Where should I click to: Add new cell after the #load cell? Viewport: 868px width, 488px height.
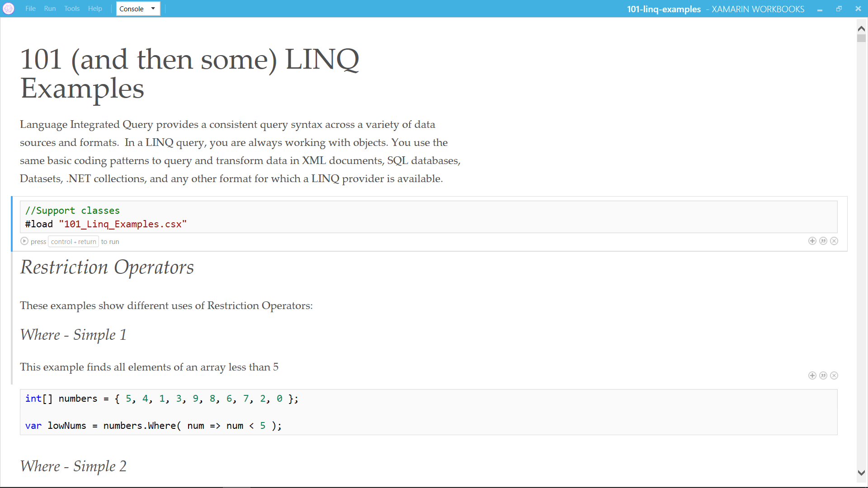(812, 241)
